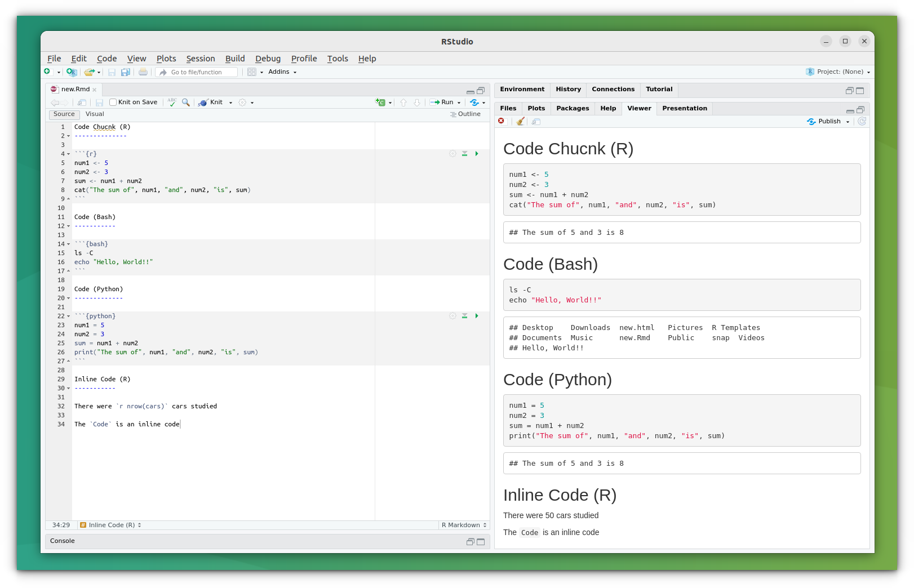Toggle the Outline panel

click(x=465, y=114)
